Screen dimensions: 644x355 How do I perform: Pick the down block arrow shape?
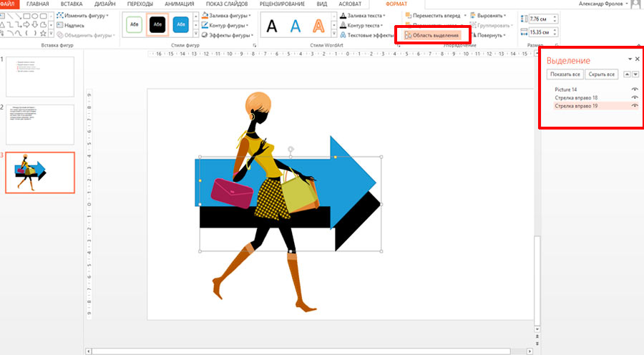click(35, 24)
